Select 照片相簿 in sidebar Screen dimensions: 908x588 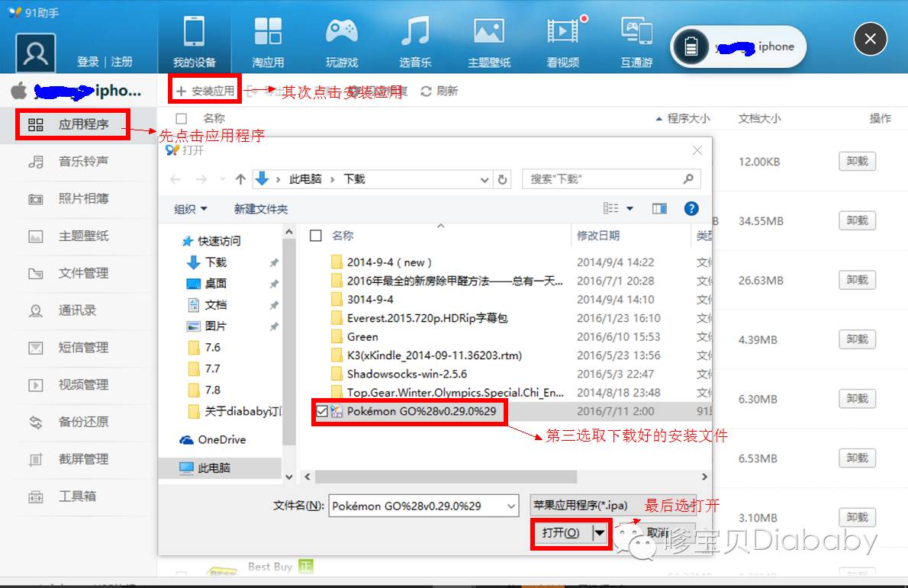pos(78,198)
